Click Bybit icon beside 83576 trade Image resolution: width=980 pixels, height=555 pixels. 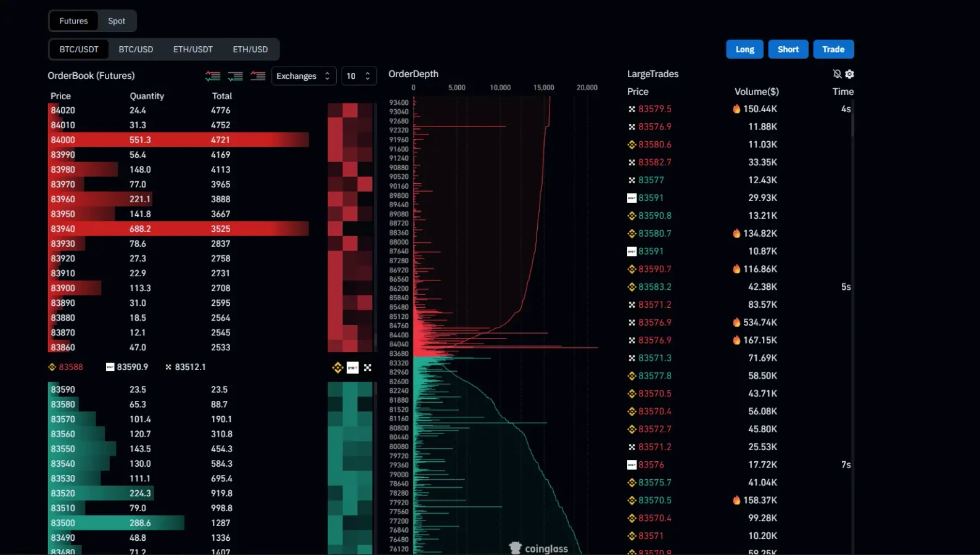pos(632,465)
